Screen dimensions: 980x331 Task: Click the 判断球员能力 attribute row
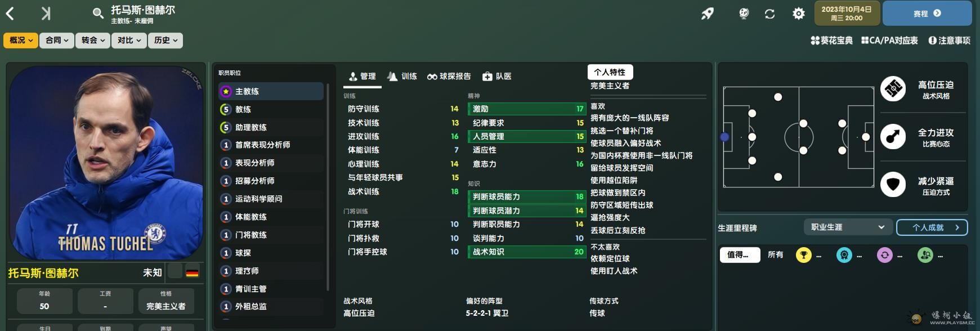[527, 196]
